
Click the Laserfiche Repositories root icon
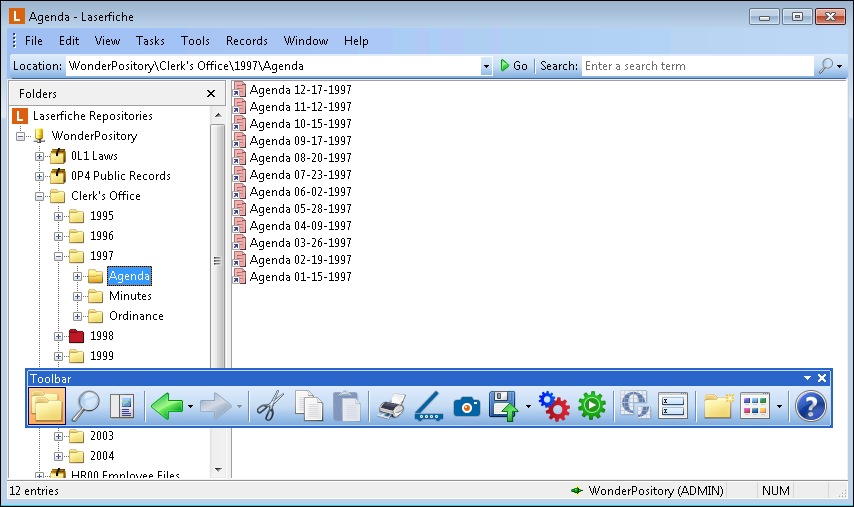click(20, 116)
